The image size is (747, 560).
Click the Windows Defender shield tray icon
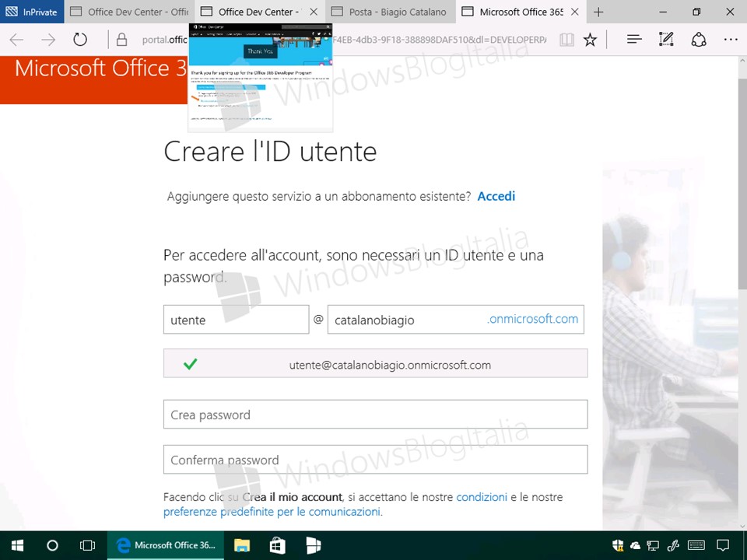(x=617, y=545)
